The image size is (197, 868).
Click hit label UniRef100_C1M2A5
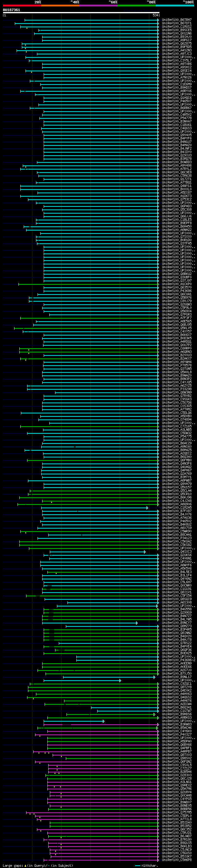click(x=177, y=507)
